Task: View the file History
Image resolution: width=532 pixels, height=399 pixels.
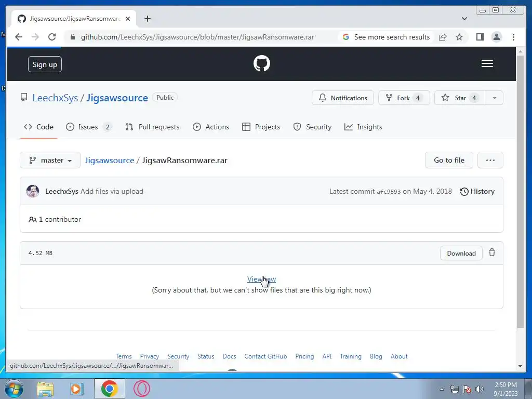Action: pyautogui.click(x=477, y=191)
